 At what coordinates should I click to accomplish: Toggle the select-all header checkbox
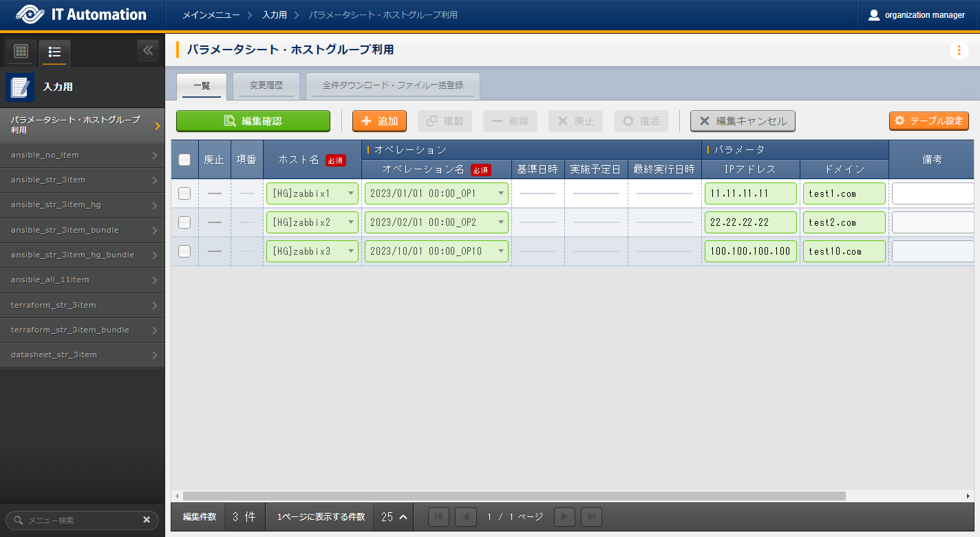pos(184,160)
